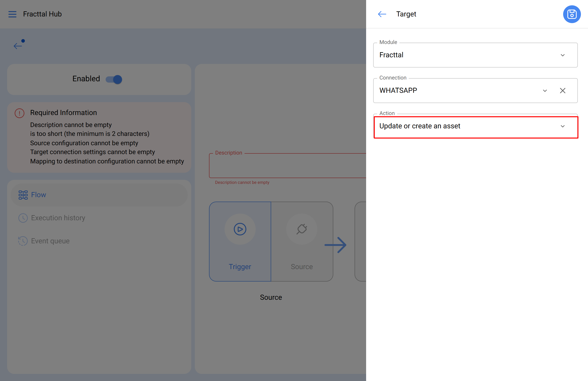Click the red Required Information warning icon
588x381 pixels.
pos(20,113)
